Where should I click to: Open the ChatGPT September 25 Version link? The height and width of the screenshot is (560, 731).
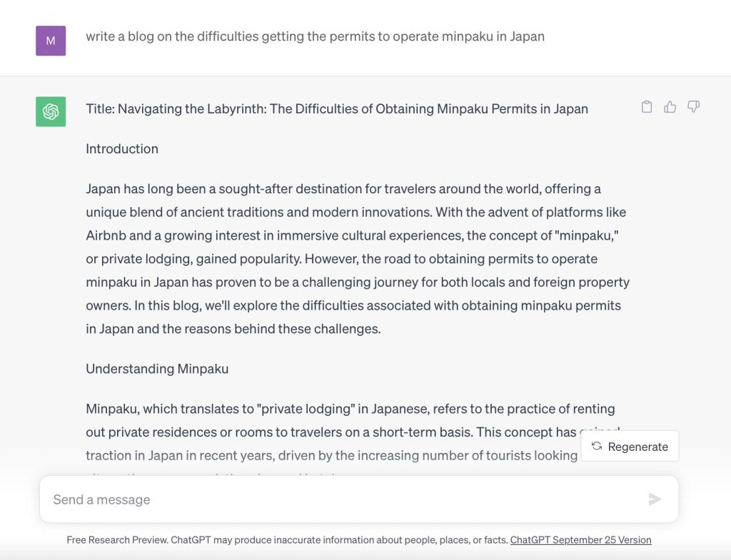(580, 540)
